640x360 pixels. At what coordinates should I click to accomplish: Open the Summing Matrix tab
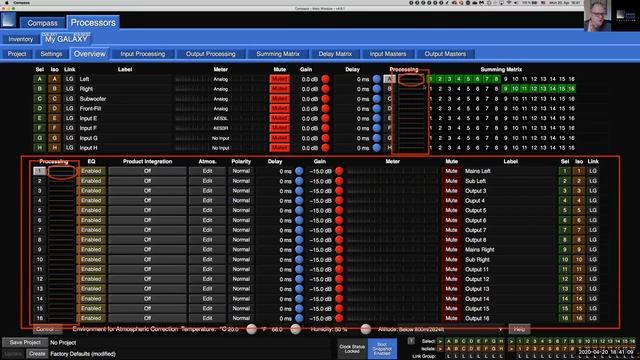click(x=278, y=54)
